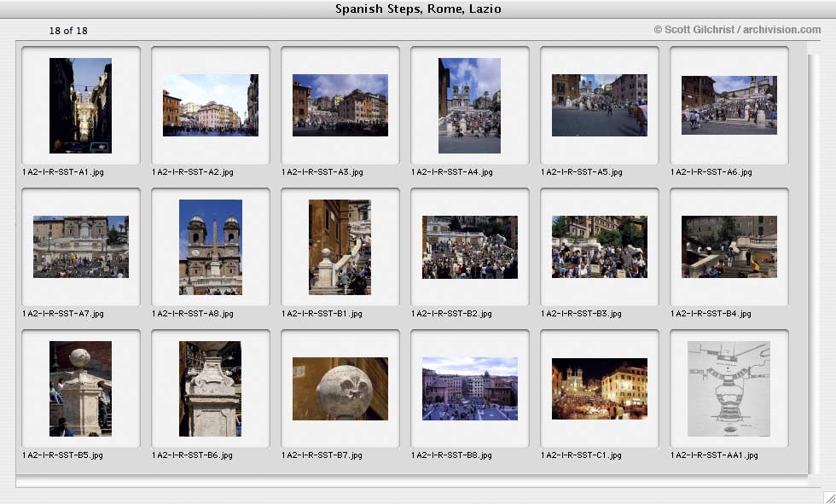Select the 1A2-I-R-SST-B6.jpg pedestal thumbnail
836x504 pixels.
210,389
